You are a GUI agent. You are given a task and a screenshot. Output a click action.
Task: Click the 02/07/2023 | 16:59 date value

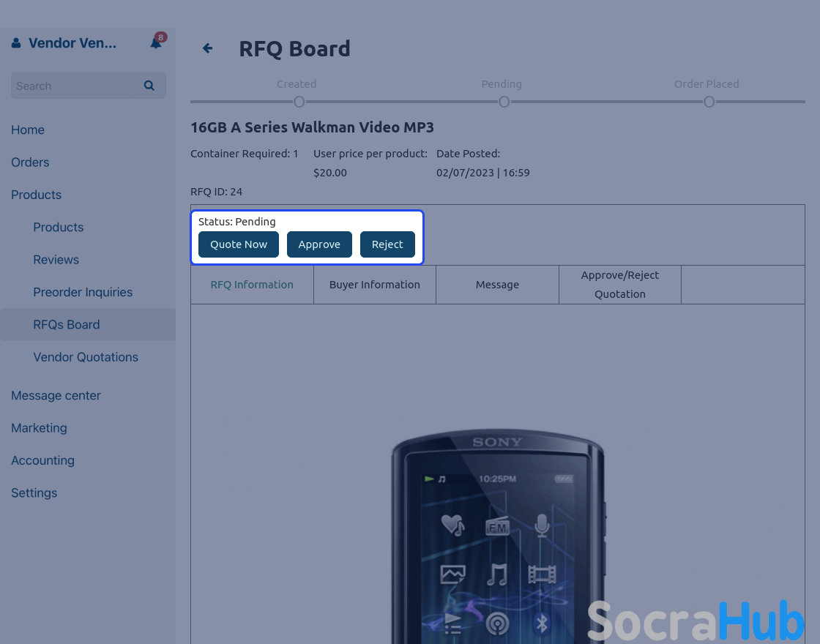483,173
